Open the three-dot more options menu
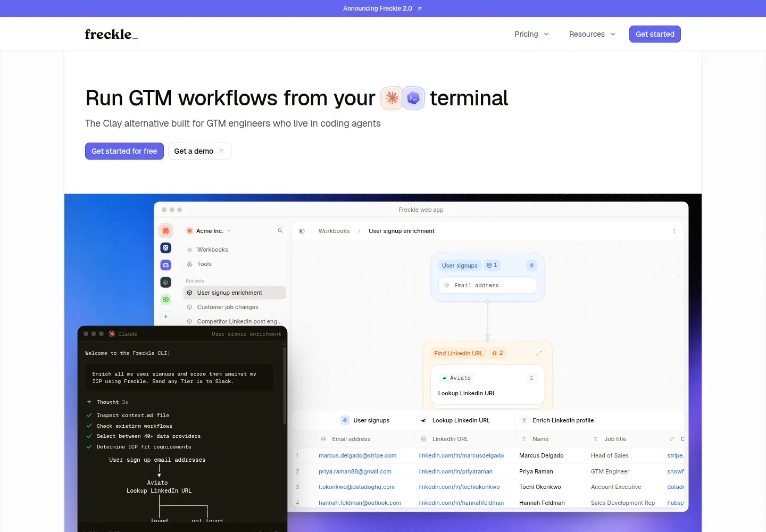This screenshot has width=766, height=532. pos(674,231)
